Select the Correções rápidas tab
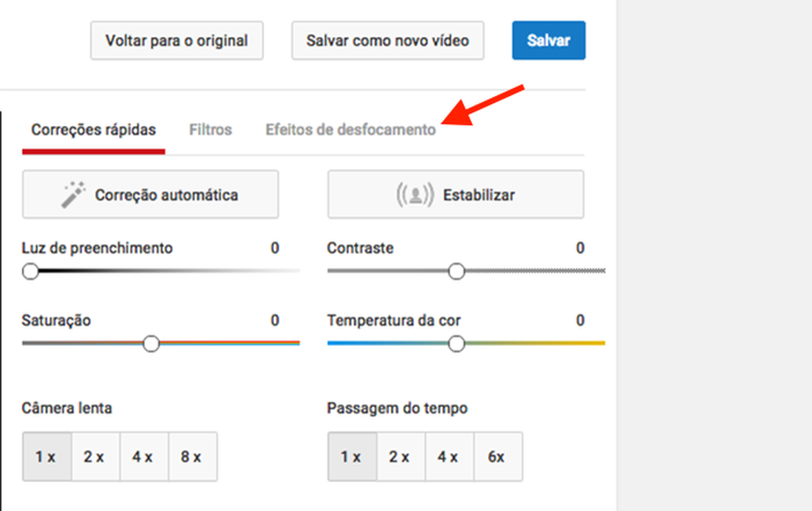This screenshot has height=511, width=812. (x=92, y=129)
